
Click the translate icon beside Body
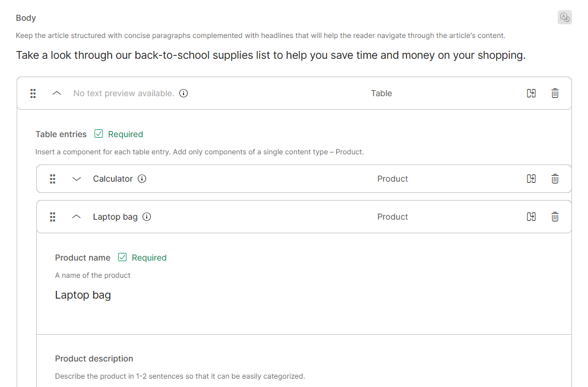tap(565, 18)
